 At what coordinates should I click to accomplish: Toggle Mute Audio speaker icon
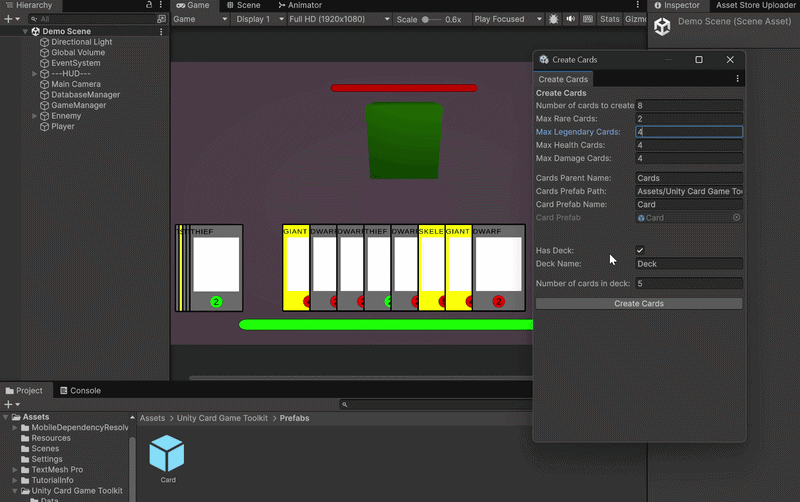pos(570,19)
